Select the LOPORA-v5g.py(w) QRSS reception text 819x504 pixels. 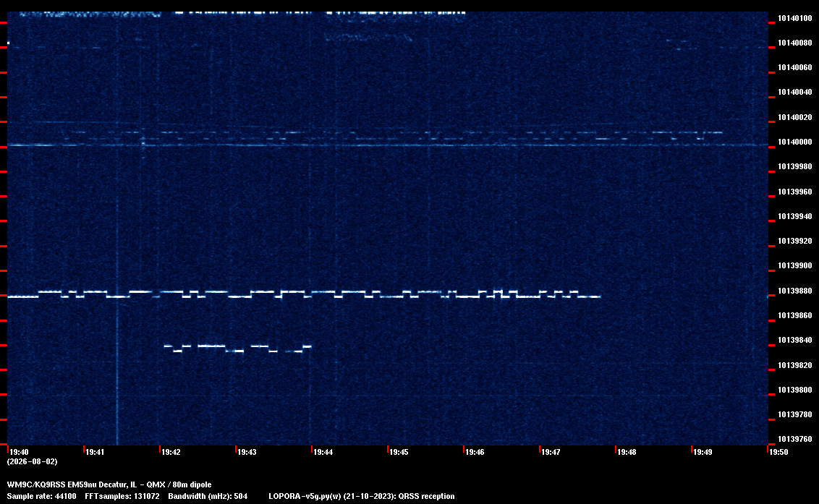[362, 496]
